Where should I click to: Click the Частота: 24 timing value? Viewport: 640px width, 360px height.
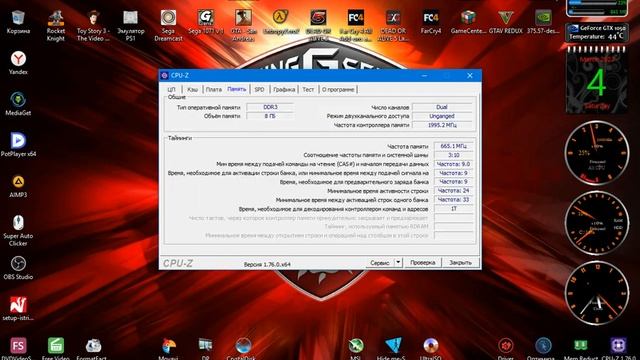click(453, 191)
